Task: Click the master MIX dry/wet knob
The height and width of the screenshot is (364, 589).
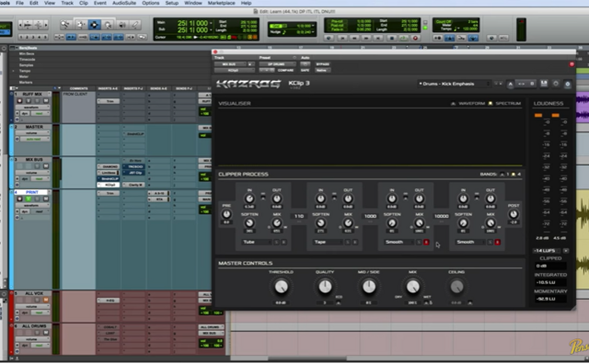Action: [x=413, y=287]
